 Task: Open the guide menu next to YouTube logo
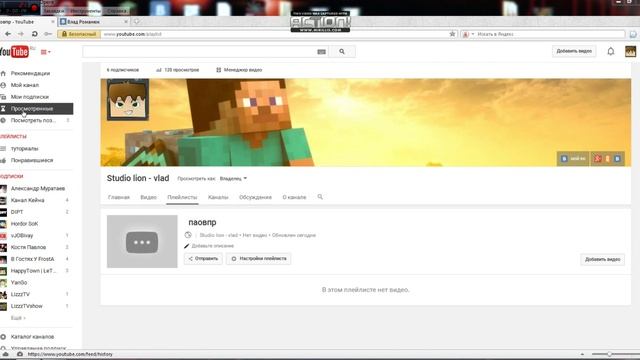45,52
